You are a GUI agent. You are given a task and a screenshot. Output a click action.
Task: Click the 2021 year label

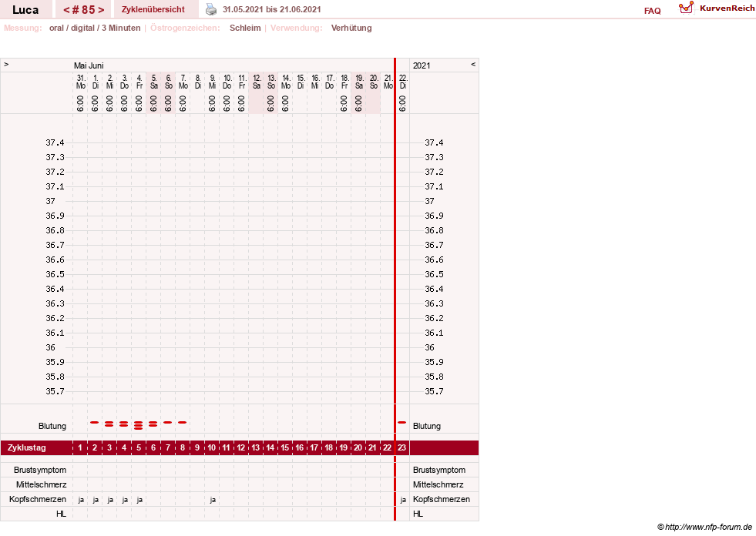click(x=422, y=65)
